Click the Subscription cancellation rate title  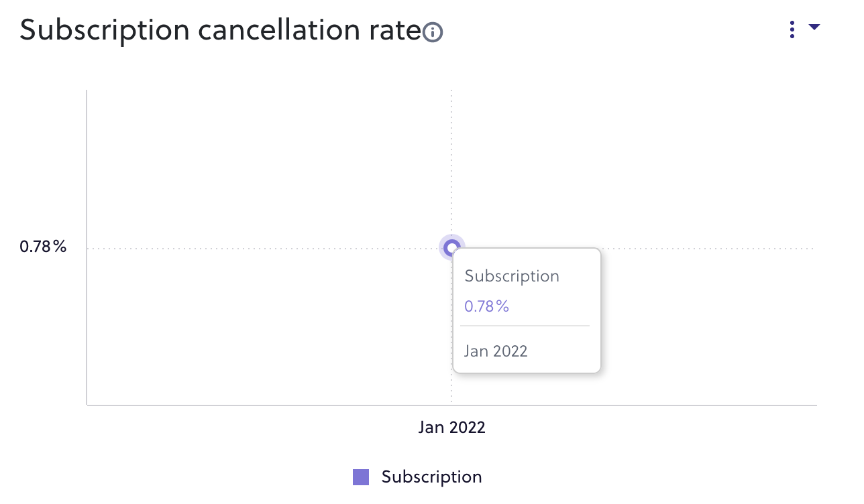point(220,30)
